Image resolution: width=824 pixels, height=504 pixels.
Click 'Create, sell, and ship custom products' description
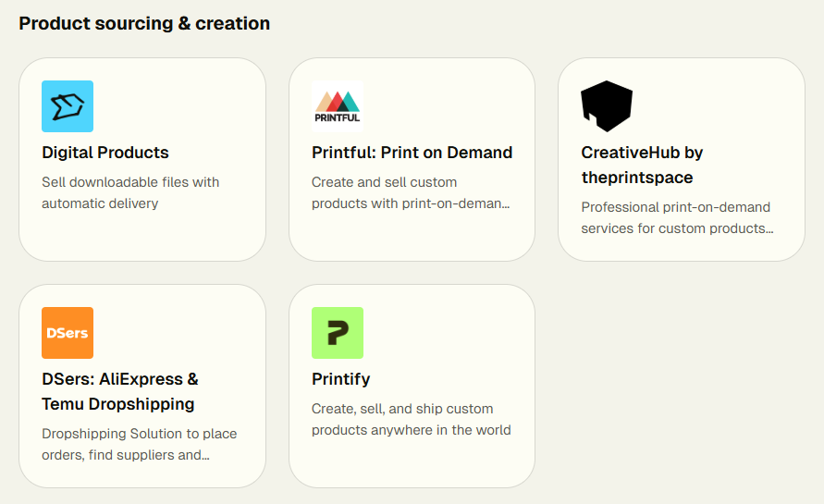pyautogui.click(x=411, y=419)
